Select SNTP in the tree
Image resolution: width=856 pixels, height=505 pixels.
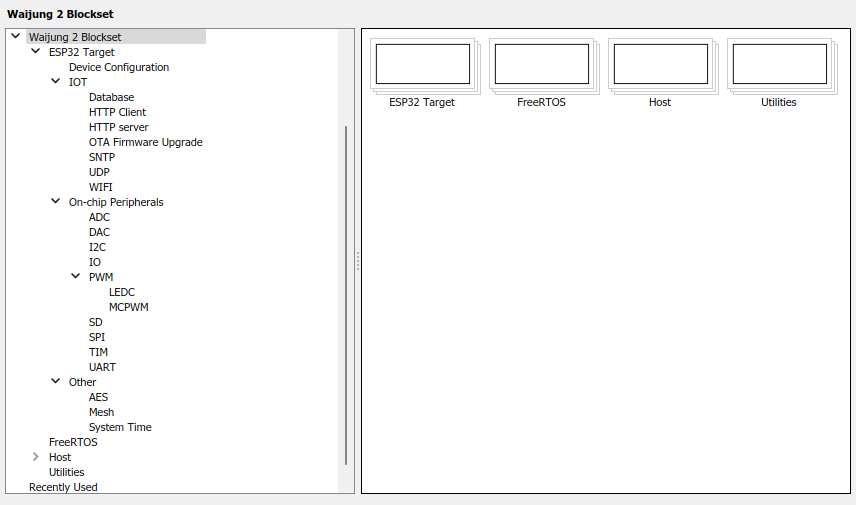click(102, 157)
